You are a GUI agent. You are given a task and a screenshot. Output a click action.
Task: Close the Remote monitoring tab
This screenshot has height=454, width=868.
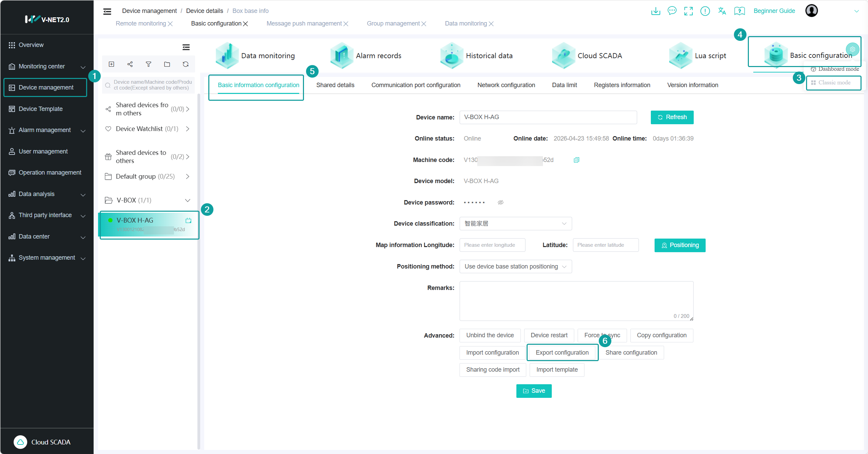tap(170, 24)
